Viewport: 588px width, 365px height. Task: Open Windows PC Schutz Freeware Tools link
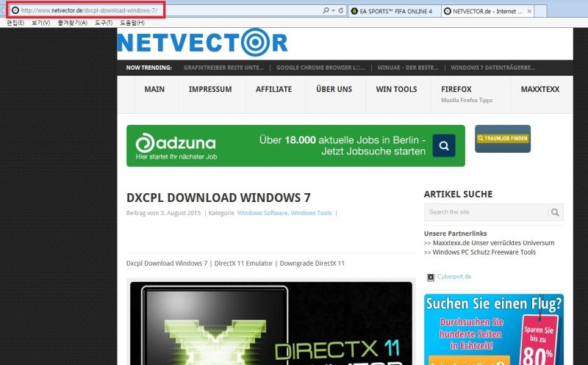click(484, 252)
